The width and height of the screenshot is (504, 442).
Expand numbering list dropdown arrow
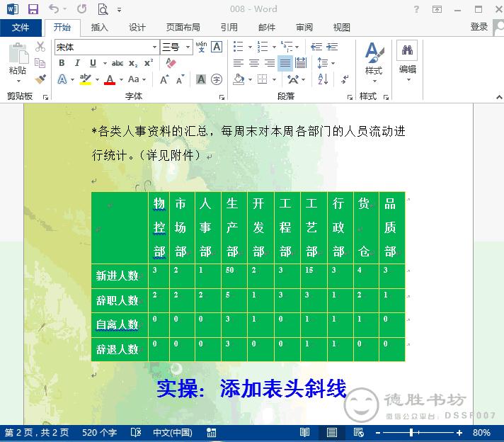(x=274, y=47)
